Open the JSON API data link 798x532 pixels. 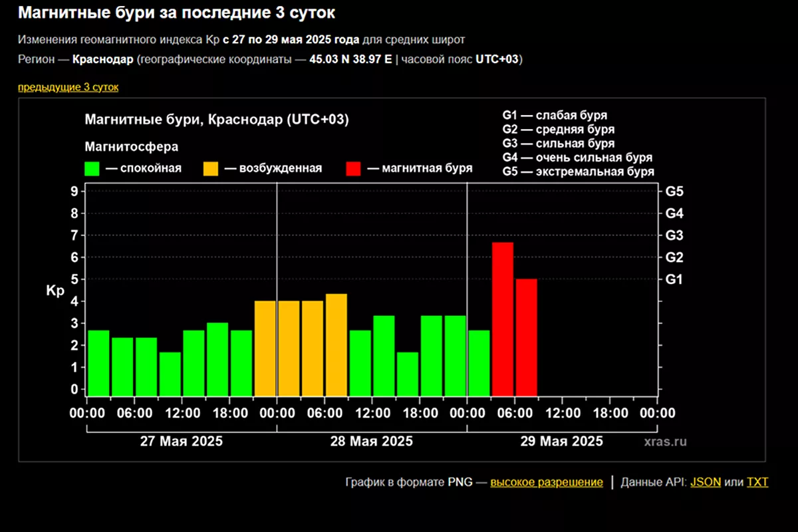click(x=705, y=482)
